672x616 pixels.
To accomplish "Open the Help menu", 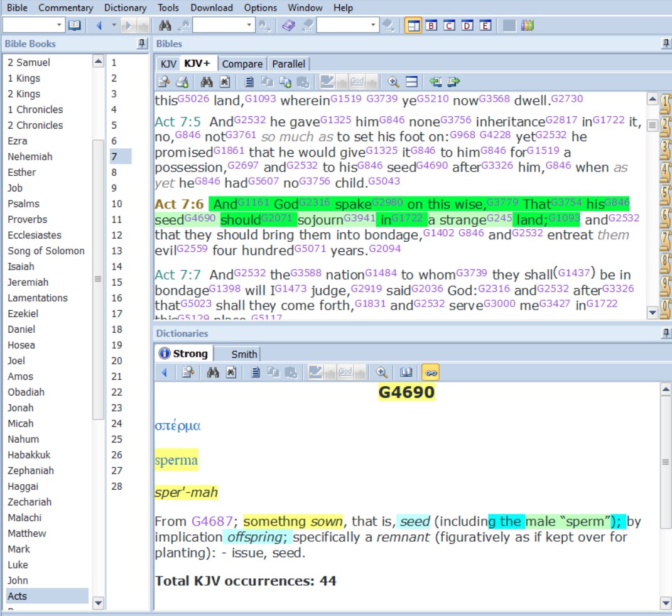I will (x=343, y=8).
